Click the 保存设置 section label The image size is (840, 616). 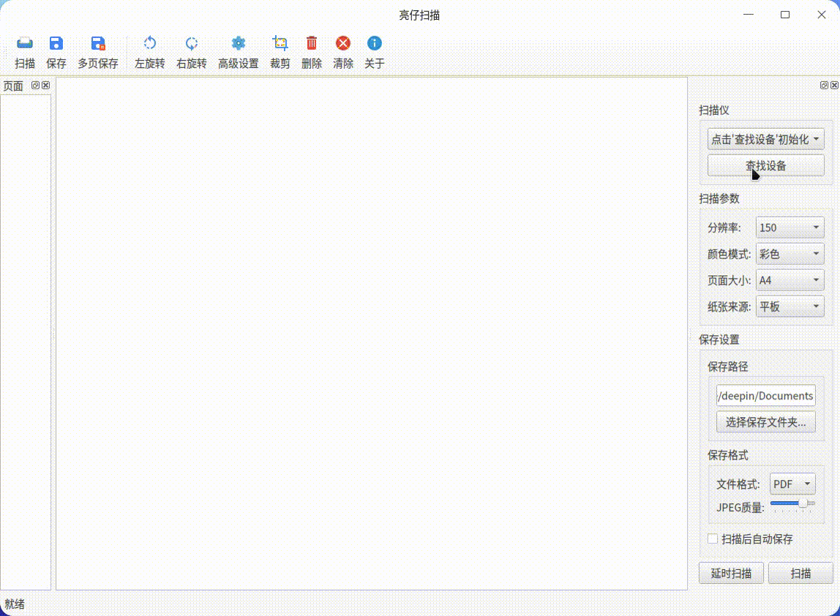click(719, 339)
